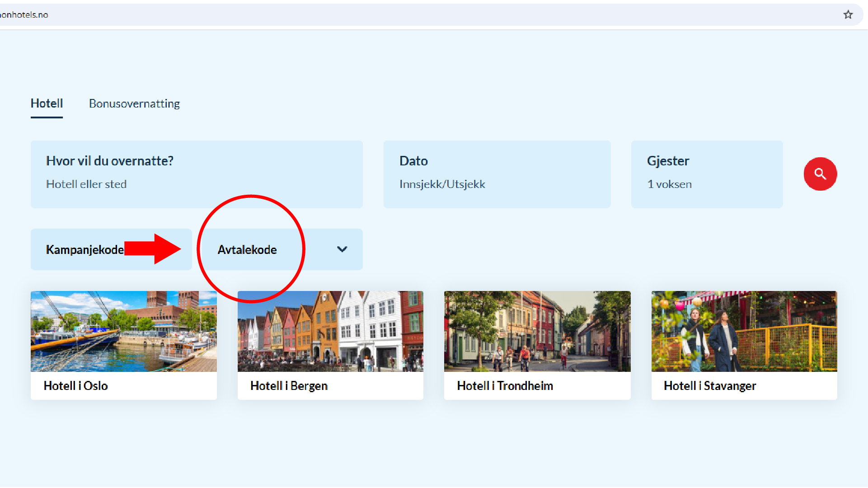Select the 'Avtalekode' label text
Image resolution: width=868 pixels, height=488 pixels.
(x=247, y=249)
